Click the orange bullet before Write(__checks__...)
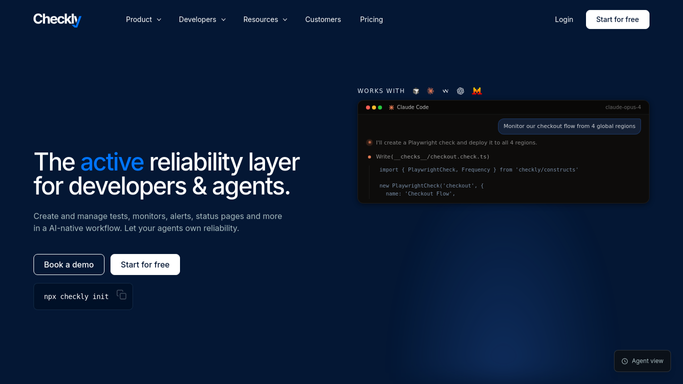Screen dimensions: 683x384 pos(369,157)
